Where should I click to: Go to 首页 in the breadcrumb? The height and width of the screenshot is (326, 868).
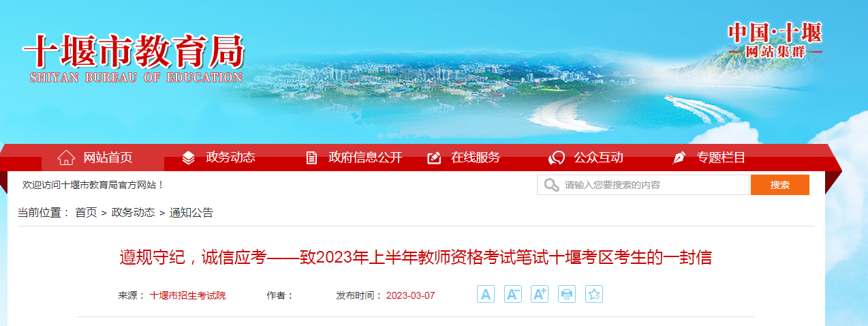pos(86,213)
